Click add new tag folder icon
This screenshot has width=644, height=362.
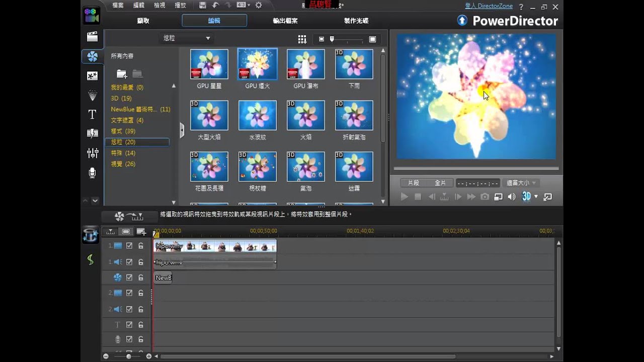[122, 74]
